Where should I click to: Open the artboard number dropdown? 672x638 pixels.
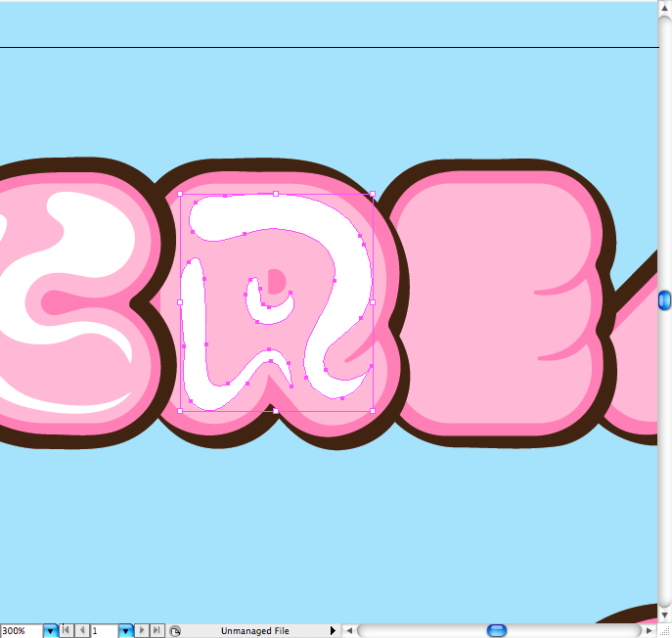point(126,631)
